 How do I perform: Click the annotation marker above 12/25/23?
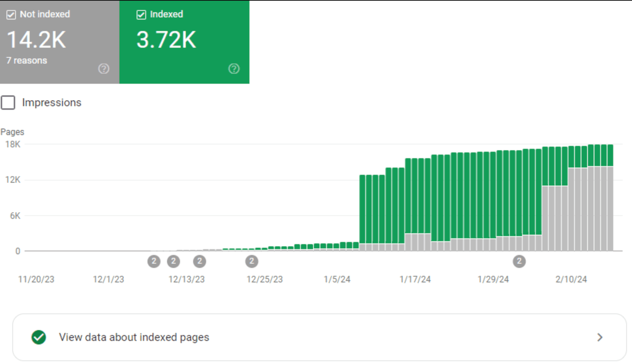252,261
